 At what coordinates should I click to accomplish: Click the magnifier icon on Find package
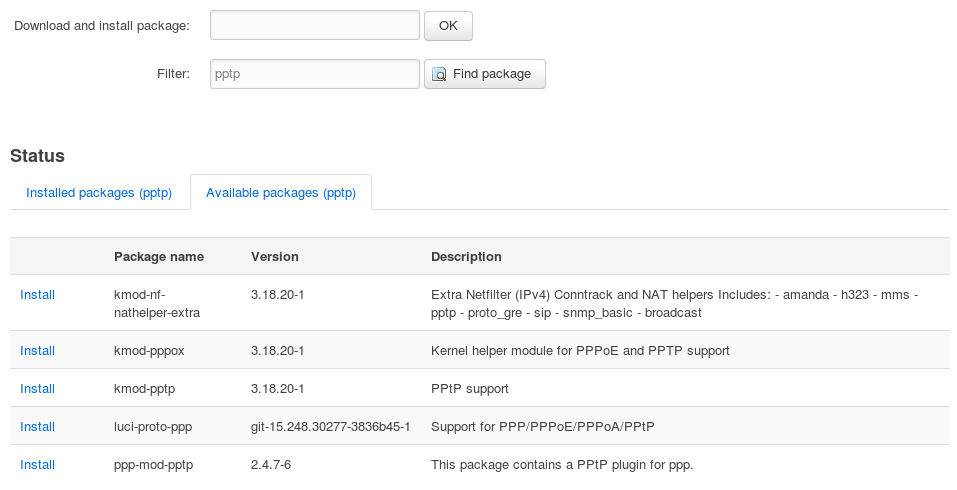[x=439, y=74]
